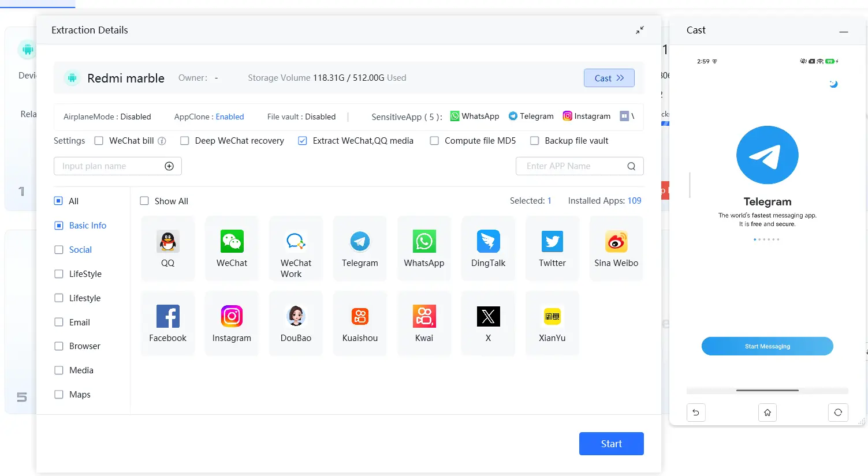The image size is (868, 476).
Task: Toggle the Basic Info category checkbox
Action: (58, 226)
